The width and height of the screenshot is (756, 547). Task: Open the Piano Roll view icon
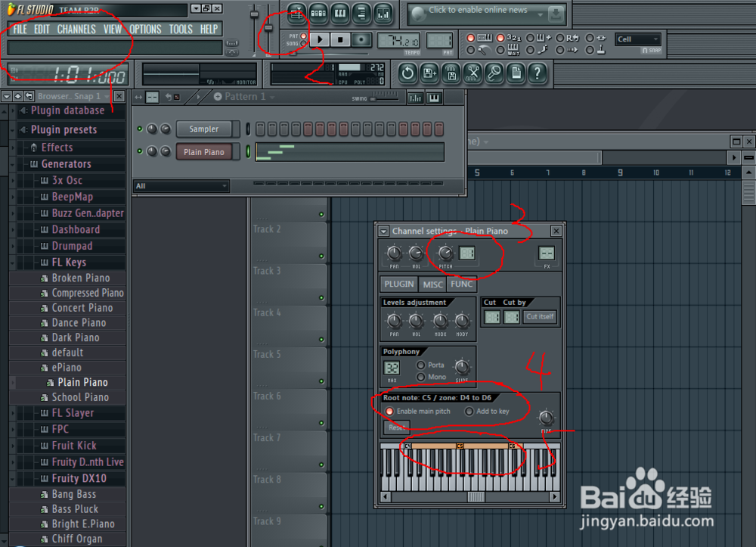tap(340, 14)
